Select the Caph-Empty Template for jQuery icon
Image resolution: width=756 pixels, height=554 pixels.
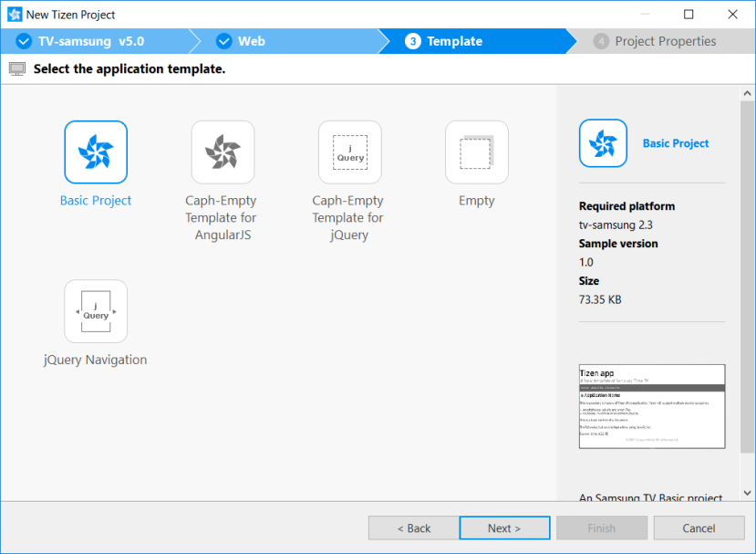[x=348, y=152]
